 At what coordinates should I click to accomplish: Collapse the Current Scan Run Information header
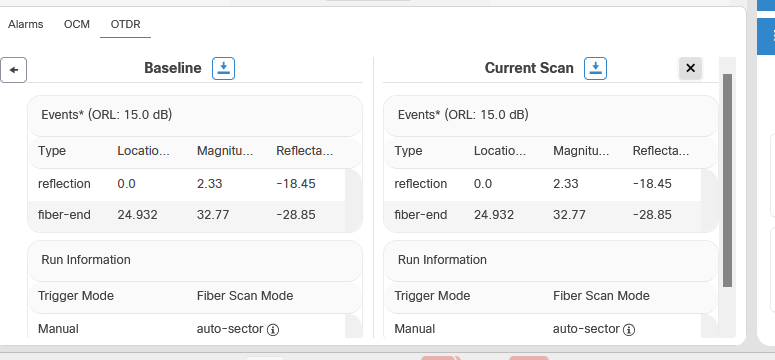click(x=551, y=260)
